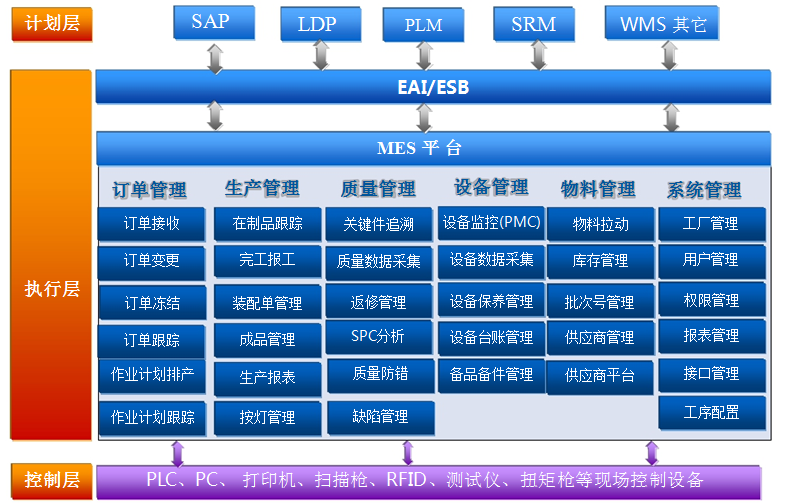Click the 订单接收 module
The width and height of the screenshot is (785, 503).
pos(151,224)
